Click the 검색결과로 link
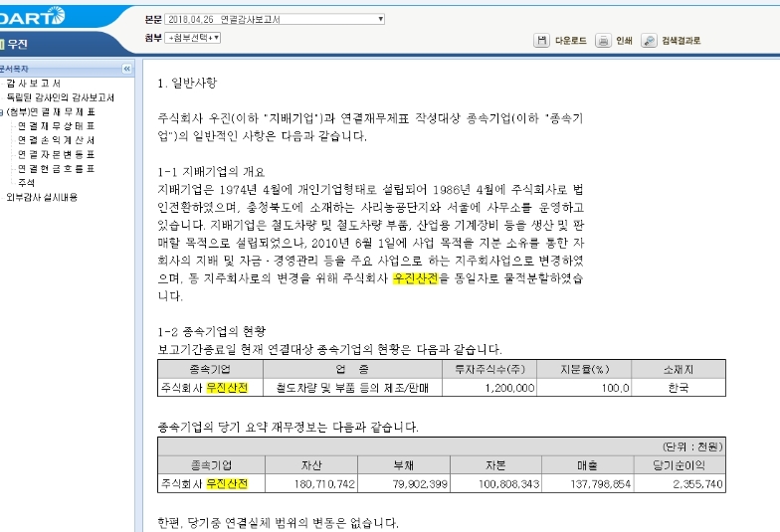The height and width of the screenshot is (532, 780). tap(681, 41)
